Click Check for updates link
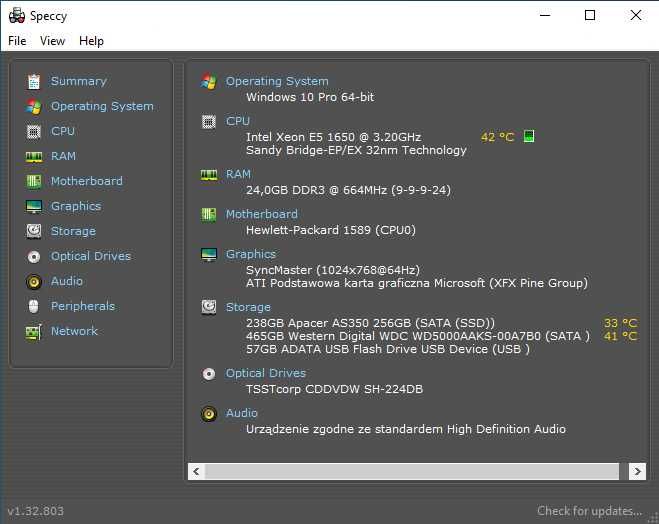This screenshot has height=524, width=659. (589, 511)
